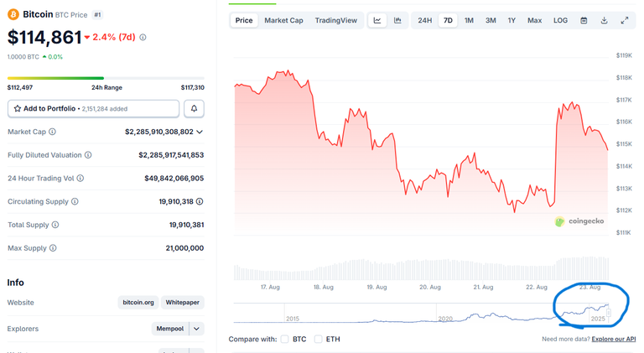Click the star icon in Add to Portfolio

tap(18, 109)
